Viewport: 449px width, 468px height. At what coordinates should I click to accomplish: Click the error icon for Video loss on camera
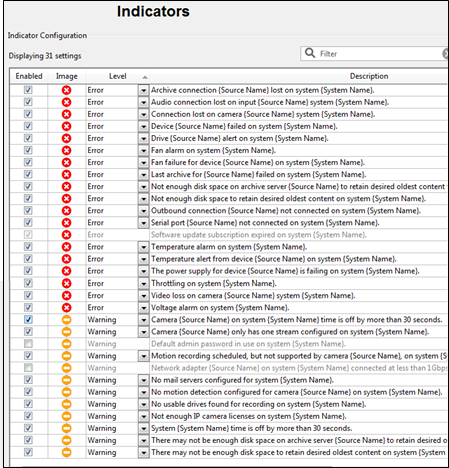click(66, 295)
